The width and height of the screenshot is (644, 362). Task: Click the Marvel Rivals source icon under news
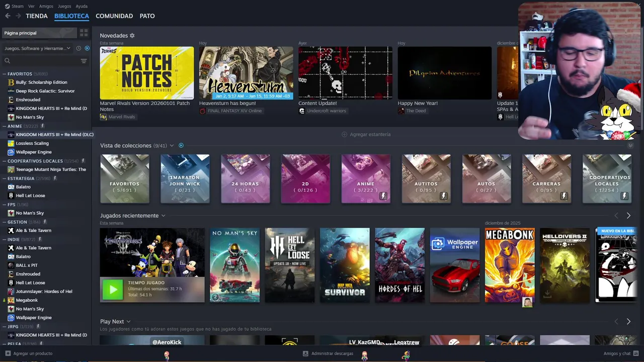click(103, 117)
